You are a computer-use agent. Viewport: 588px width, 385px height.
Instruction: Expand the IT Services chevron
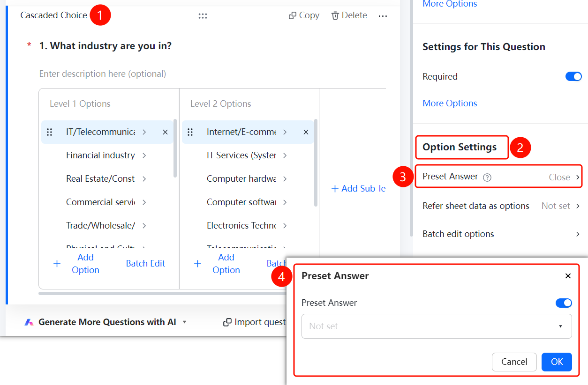tap(285, 155)
